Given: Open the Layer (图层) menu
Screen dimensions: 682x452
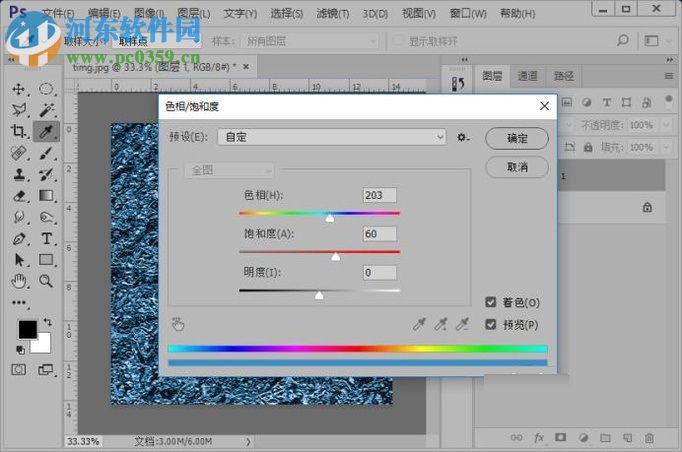Looking at the screenshot, I should 194,14.
